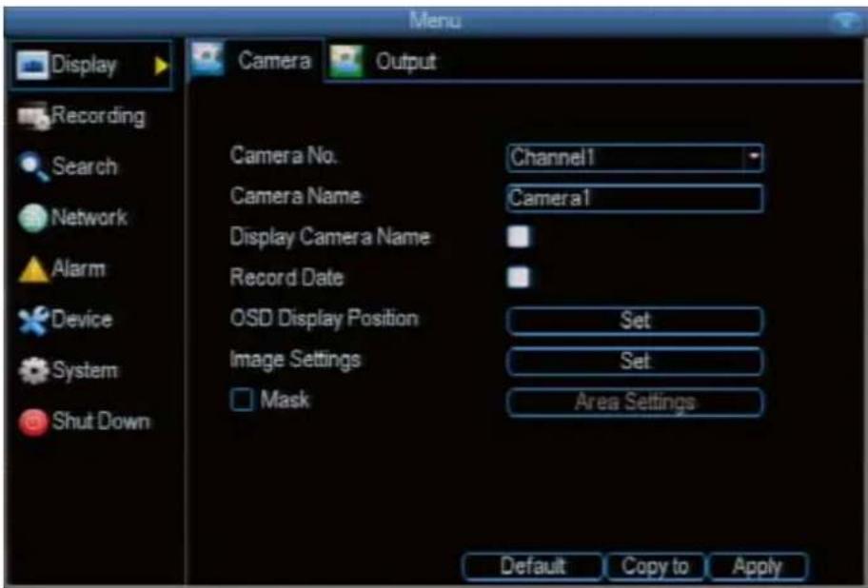Open the Network menu item
868x588 pixels.
89,217
